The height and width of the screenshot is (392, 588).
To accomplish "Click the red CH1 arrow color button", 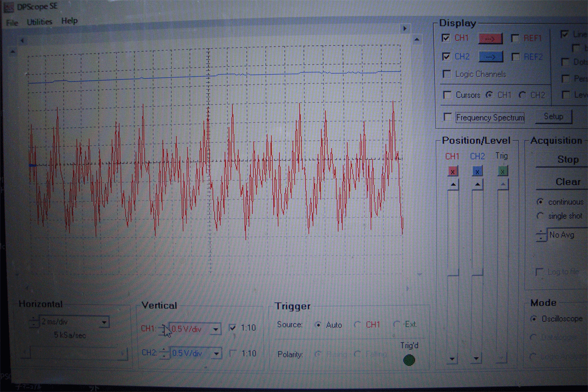I will [490, 39].
